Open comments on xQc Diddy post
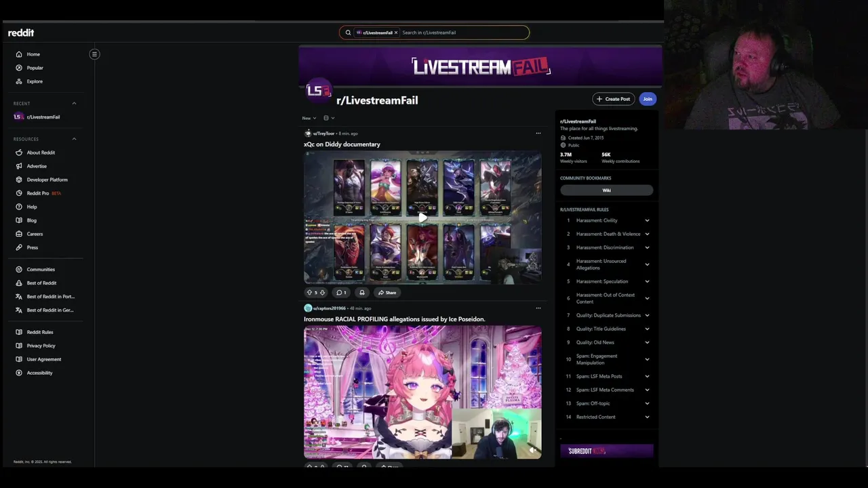The image size is (868, 488). tap(342, 293)
